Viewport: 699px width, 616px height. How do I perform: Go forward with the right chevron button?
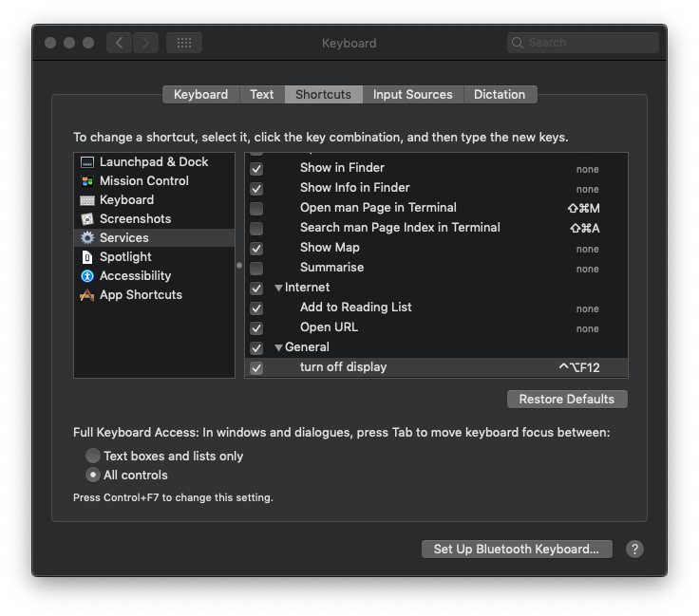(x=145, y=43)
